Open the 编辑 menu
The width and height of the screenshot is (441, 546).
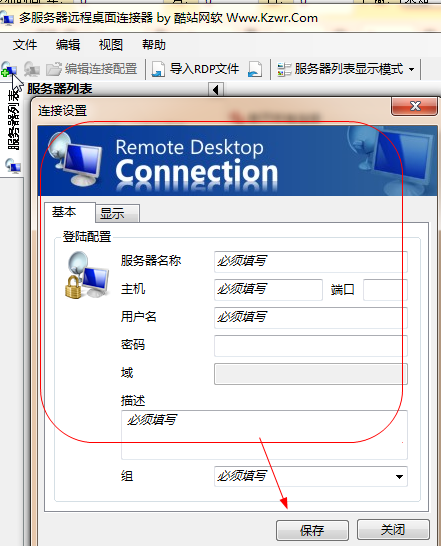tap(68, 45)
